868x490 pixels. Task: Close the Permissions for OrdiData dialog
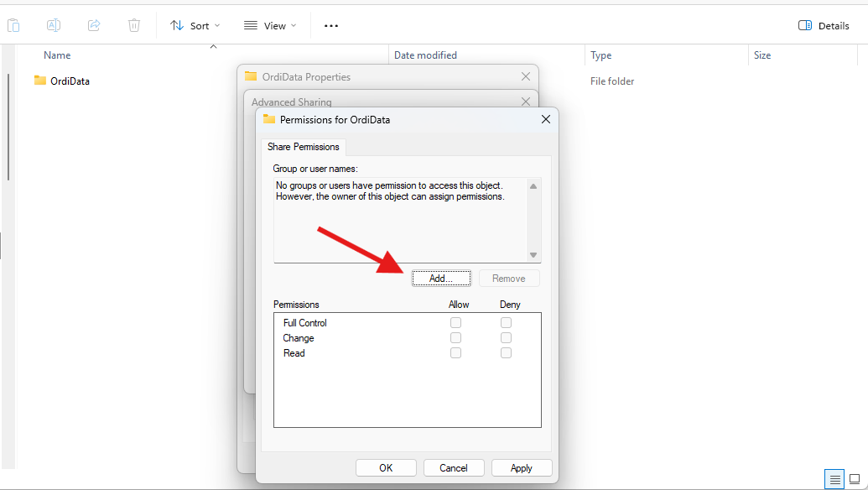click(x=546, y=120)
